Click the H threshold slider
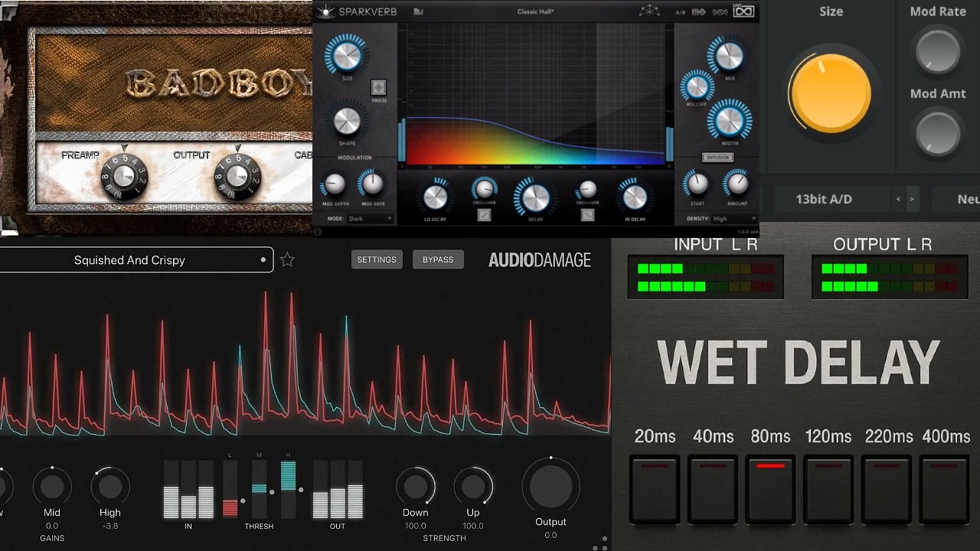Image resolution: width=980 pixels, height=551 pixels. pyautogui.click(x=289, y=489)
